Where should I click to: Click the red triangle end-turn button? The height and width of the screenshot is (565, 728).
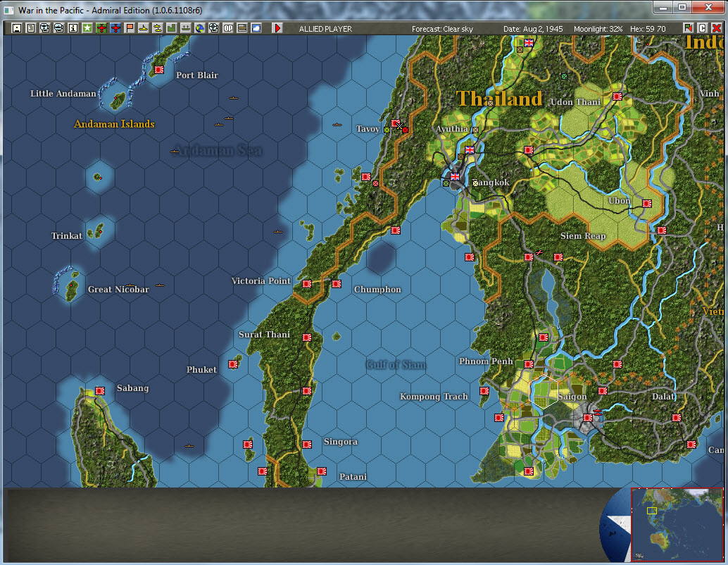277,28
